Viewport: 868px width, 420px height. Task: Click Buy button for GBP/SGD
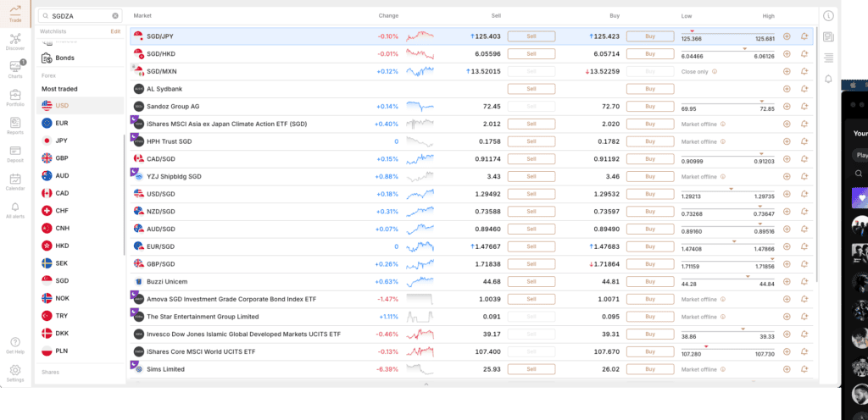click(x=650, y=264)
